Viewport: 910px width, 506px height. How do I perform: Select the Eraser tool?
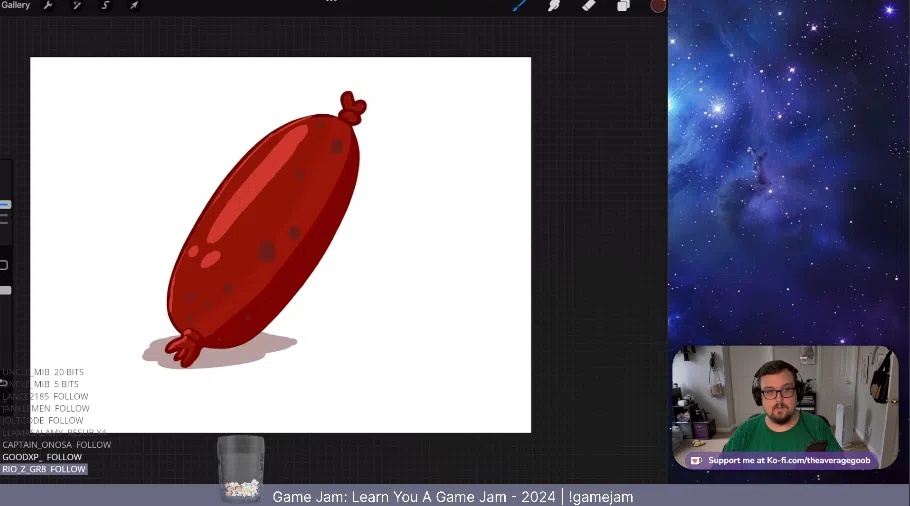[x=589, y=6]
